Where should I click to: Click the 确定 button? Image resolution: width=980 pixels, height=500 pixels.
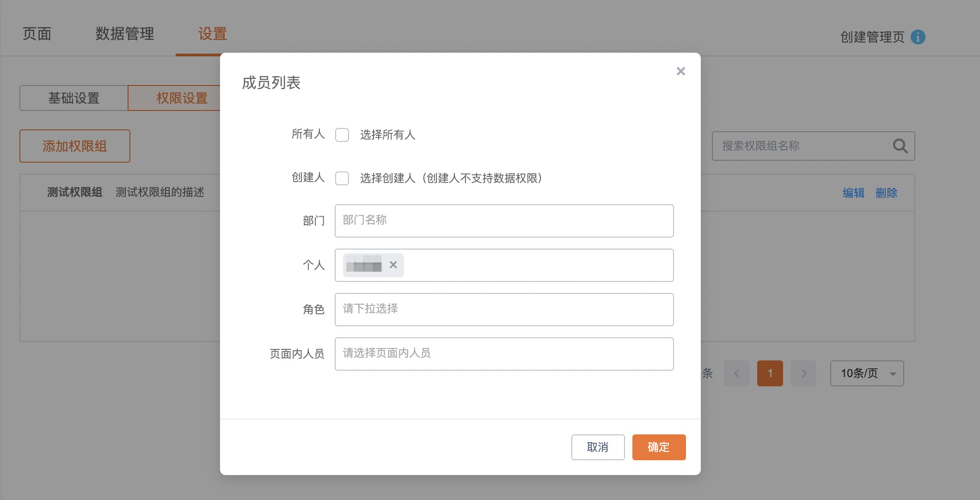click(x=659, y=447)
